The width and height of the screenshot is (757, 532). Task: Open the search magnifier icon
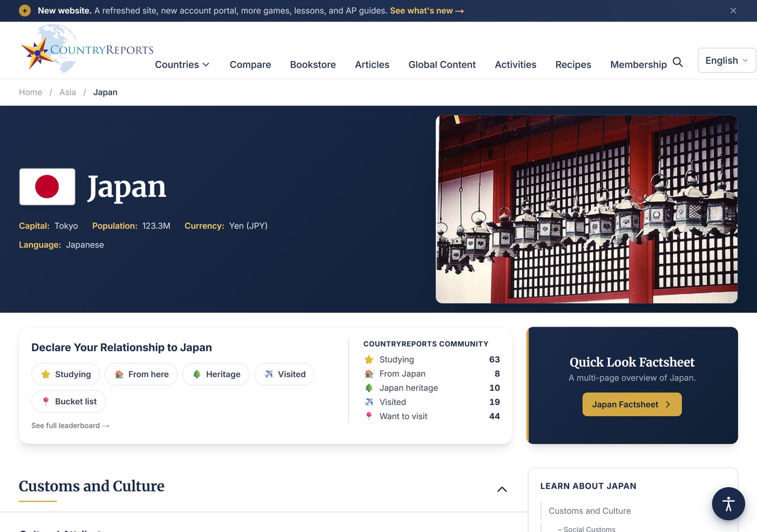point(678,62)
